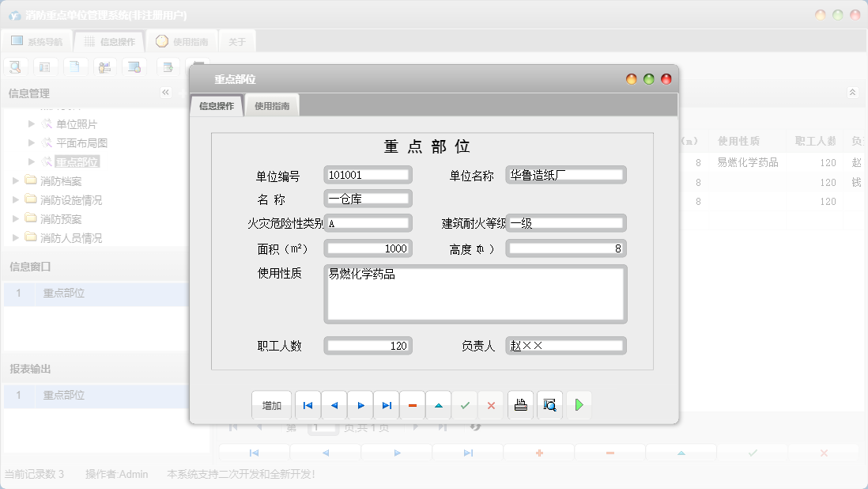Click the green run arrow in the dialog
The width and height of the screenshot is (868, 489).
pyautogui.click(x=578, y=404)
